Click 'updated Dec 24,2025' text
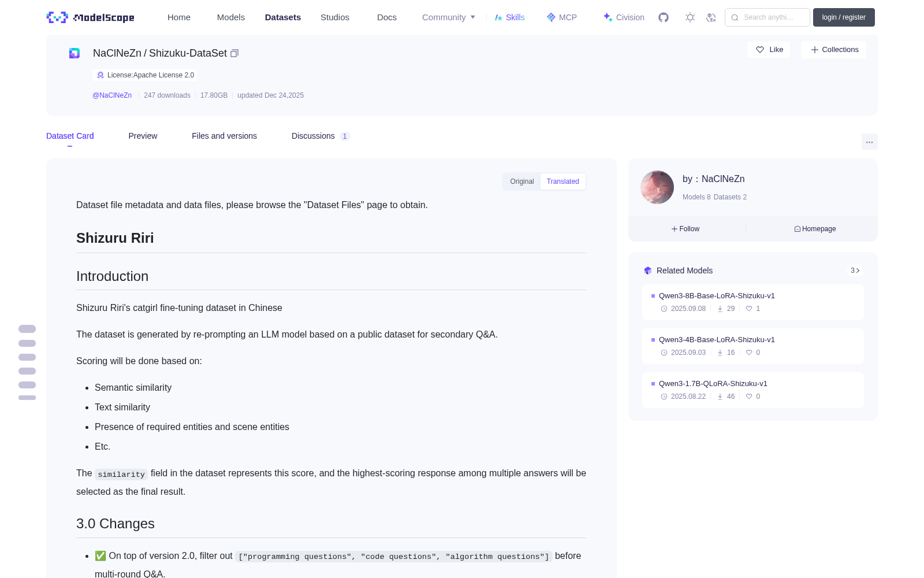The width and height of the screenshot is (924, 578). click(270, 95)
